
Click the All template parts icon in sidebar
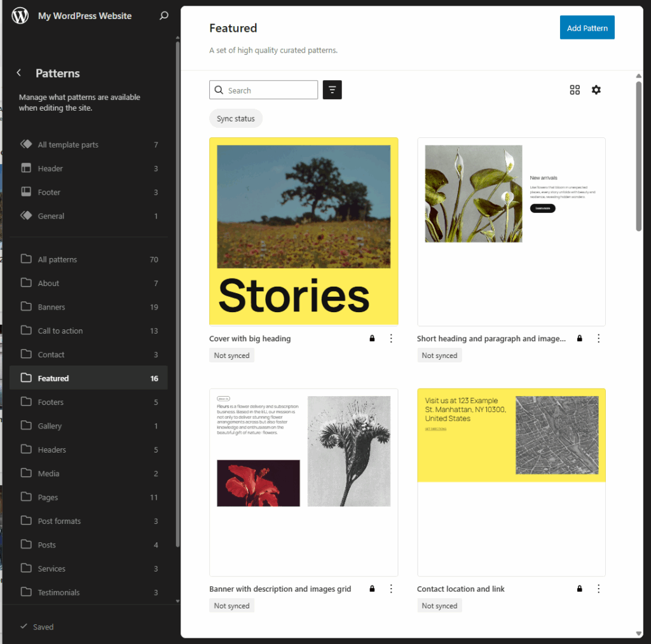(x=26, y=144)
